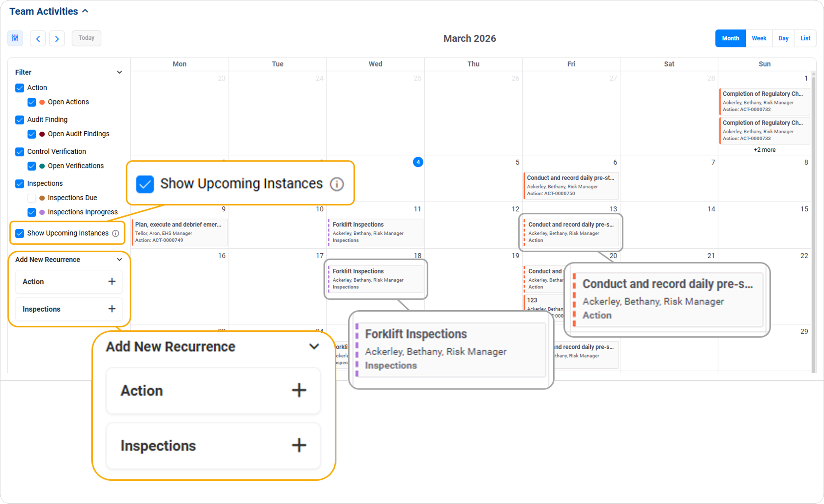This screenshot has height=504, width=824.
Task: Collapse the Add New Recurrence section
Action: (119, 260)
